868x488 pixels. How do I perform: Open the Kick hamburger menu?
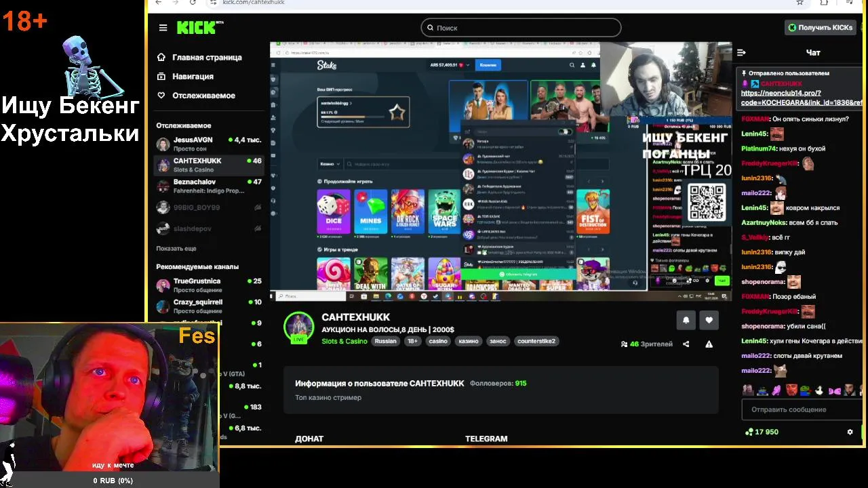click(x=163, y=28)
